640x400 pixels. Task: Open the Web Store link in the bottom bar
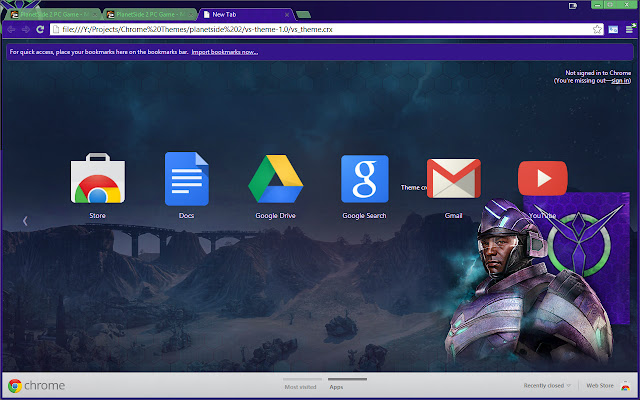(600, 386)
